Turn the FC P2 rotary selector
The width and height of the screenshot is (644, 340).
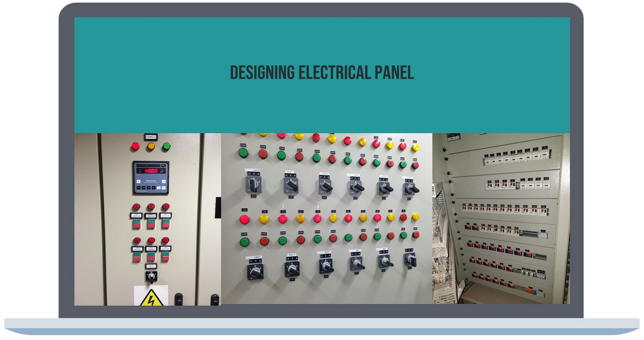[325, 185]
